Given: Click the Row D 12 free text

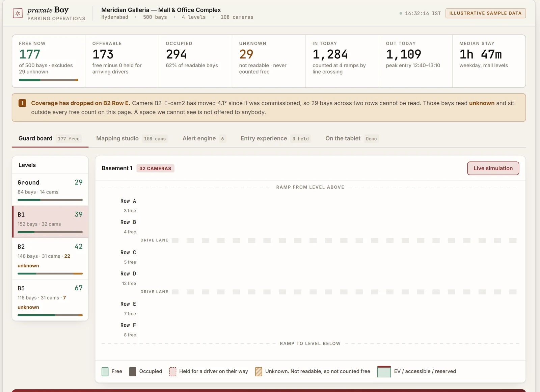Looking at the screenshot, I should [129, 284].
